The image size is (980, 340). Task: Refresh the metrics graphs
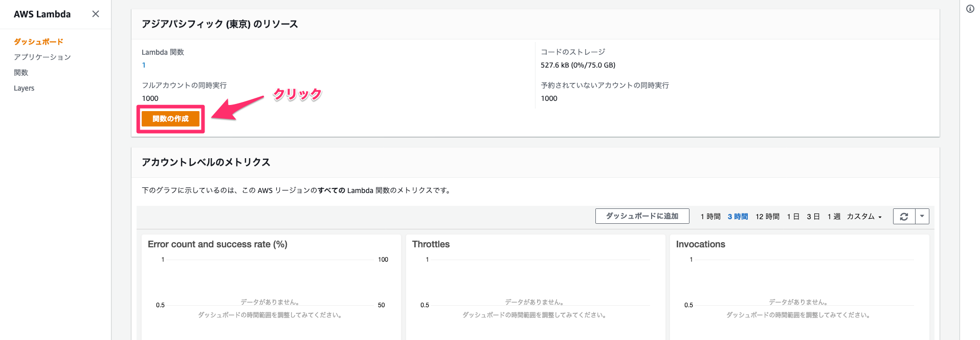click(x=904, y=217)
